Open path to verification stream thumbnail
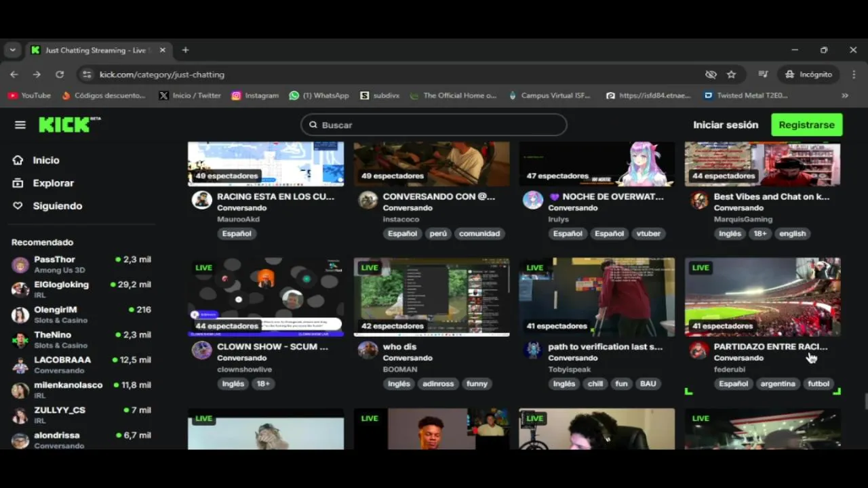 (x=597, y=297)
